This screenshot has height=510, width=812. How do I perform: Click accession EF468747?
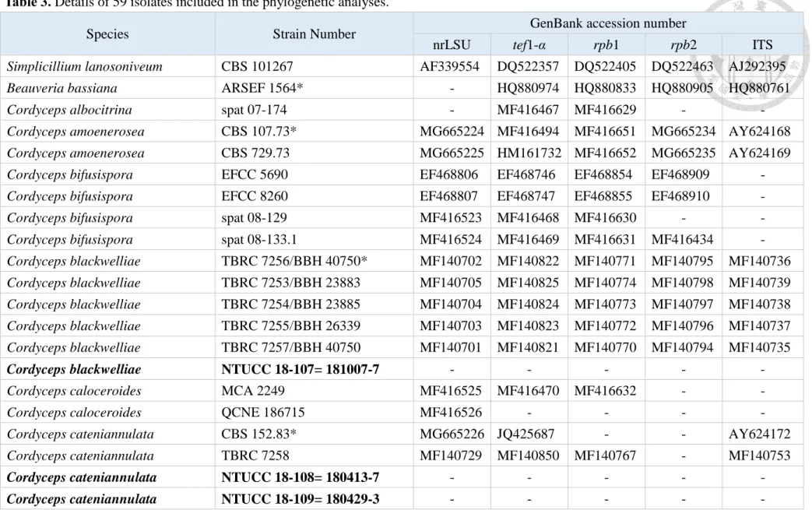point(526,197)
